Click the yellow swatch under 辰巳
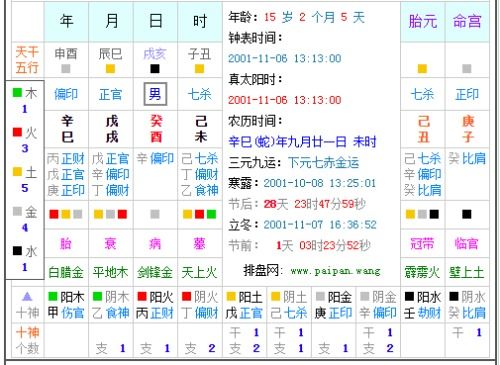This screenshot has height=365, width=500. [110, 69]
